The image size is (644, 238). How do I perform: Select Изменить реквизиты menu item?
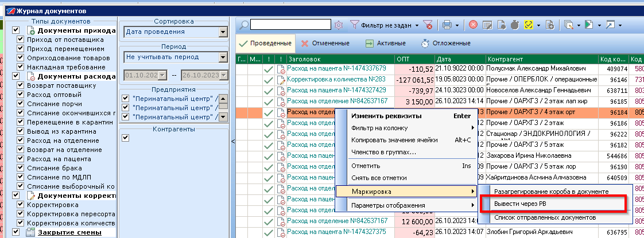pyautogui.click(x=406, y=116)
